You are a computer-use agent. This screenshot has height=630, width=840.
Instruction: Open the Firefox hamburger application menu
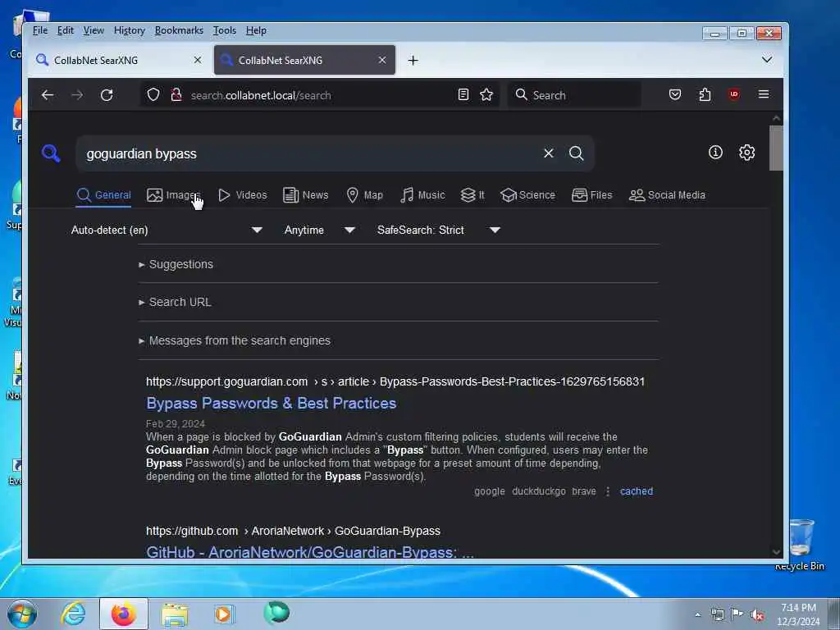click(x=764, y=94)
